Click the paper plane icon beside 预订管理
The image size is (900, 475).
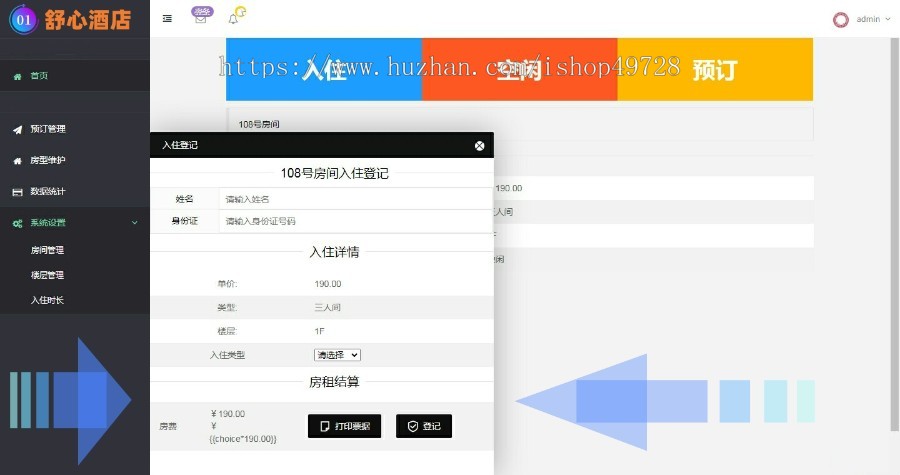pyautogui.click(x=17, y=130)
